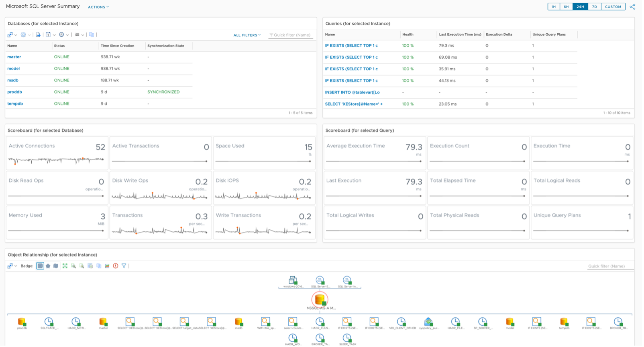This screenshot has width=644, height=347.
Task: Select the square Badge toggle
Action: pyautogui.click(x=40, y=266)
